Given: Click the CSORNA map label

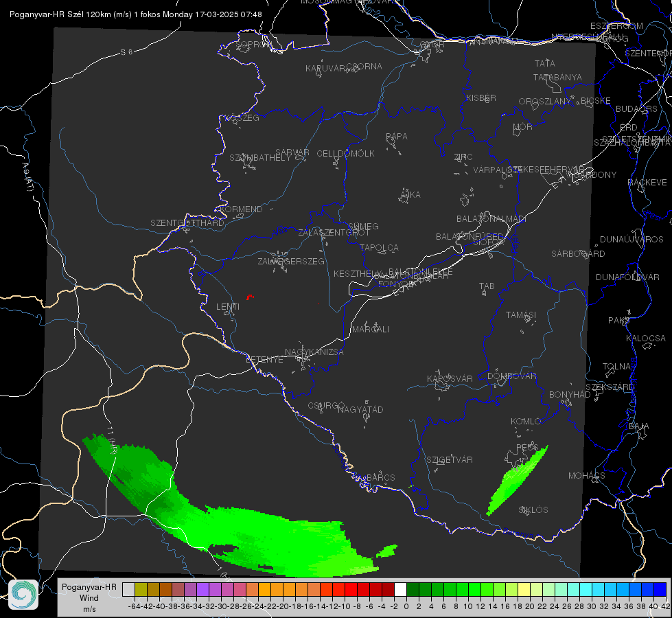Looking at the screenshot, I should click(364, 67).
